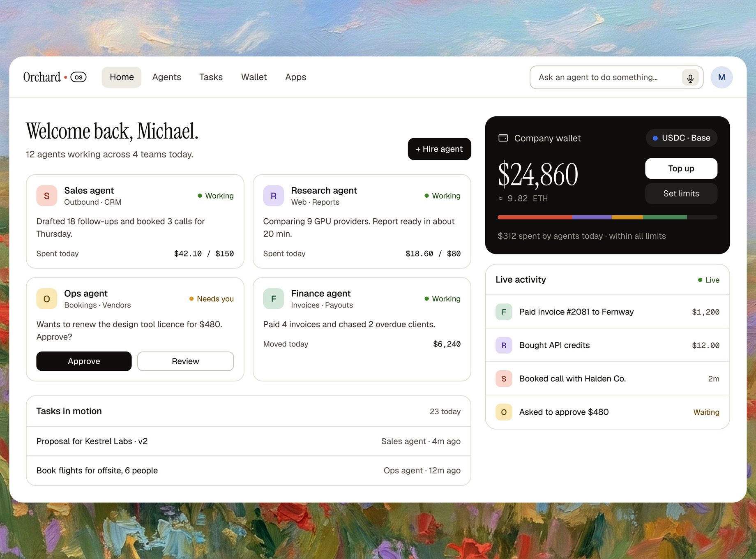The width and height of the screenshot is (756, 559).
Task: Click the S icon beside Booked call with Halden
Action: point(504,379)
